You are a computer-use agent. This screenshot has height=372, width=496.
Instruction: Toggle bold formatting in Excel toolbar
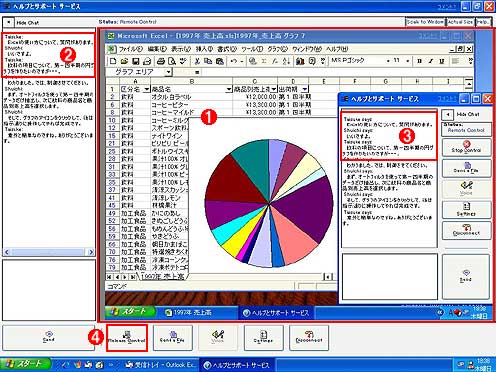[x=419, y=61]
